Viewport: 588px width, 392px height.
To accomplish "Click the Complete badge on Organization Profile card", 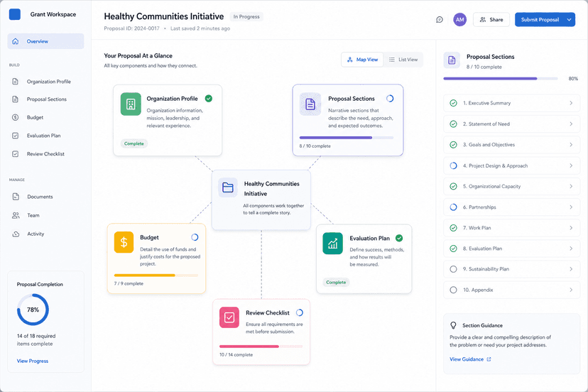I will 134,143.
